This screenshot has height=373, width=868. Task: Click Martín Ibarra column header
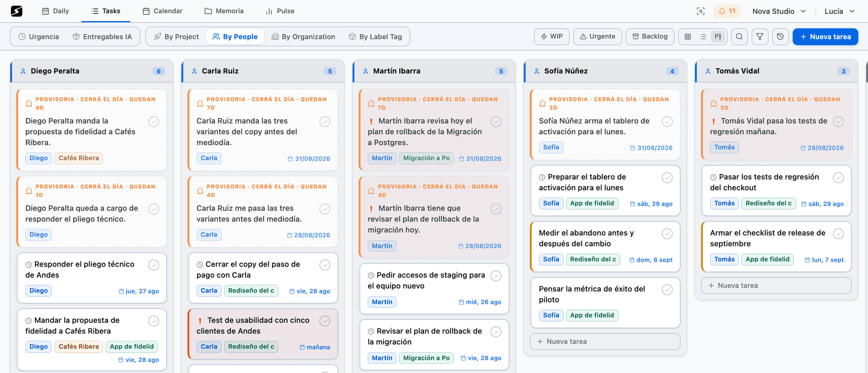click(x=434, y=71)
